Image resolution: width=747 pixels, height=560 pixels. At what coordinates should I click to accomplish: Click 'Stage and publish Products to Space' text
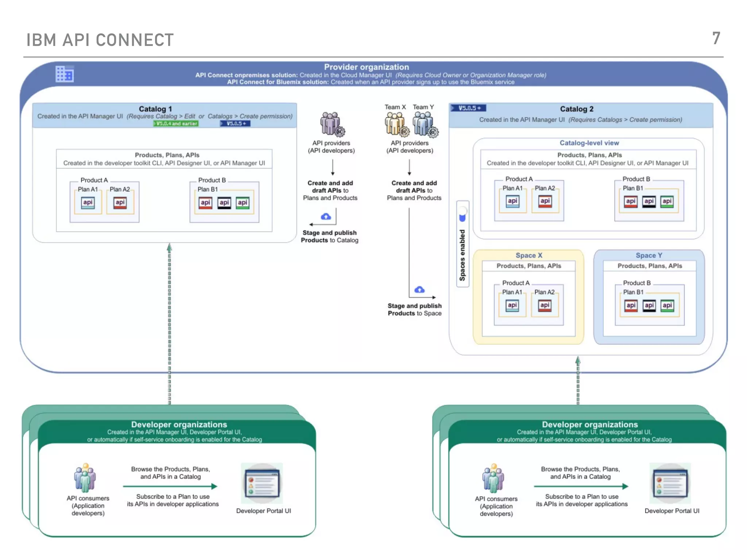(x=415, y=310)
